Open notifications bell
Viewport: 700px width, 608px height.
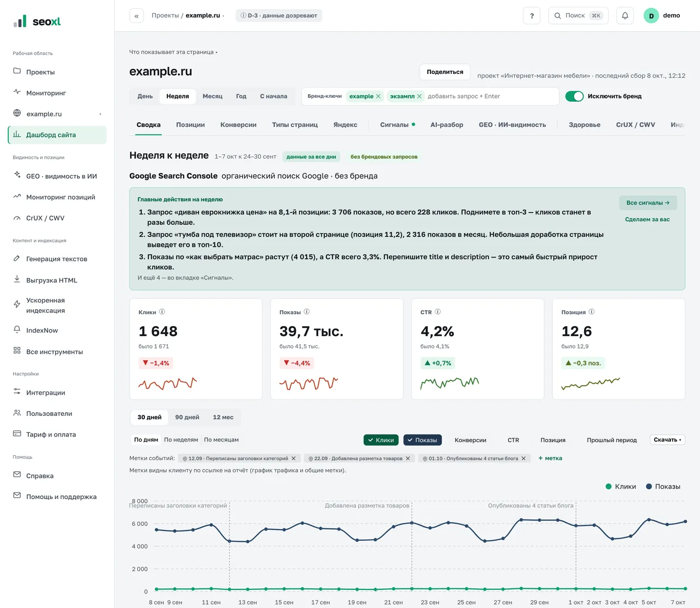pyautogui.click(x=625, y=16)
